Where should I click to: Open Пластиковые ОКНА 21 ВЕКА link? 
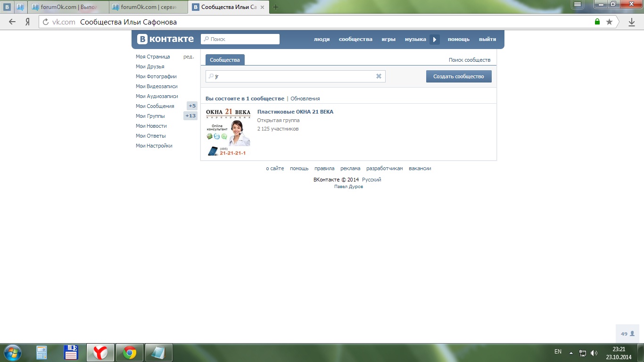(x=295, y=112)
